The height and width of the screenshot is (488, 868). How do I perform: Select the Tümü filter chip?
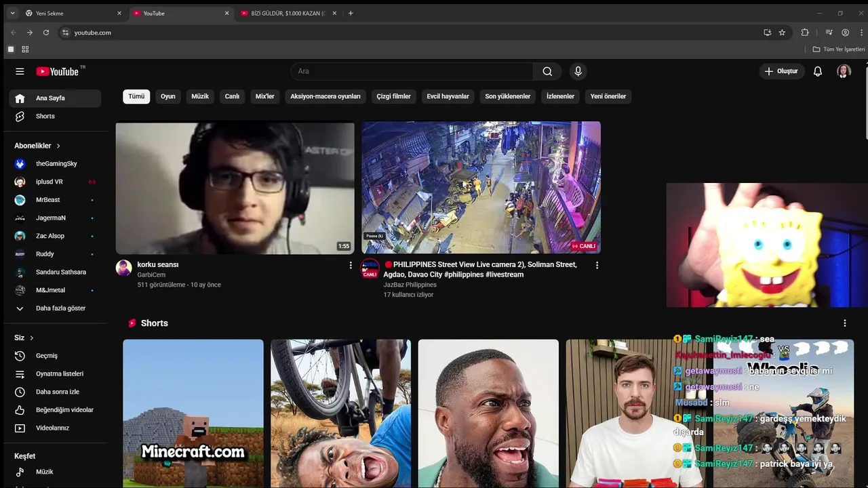[136, 96]
